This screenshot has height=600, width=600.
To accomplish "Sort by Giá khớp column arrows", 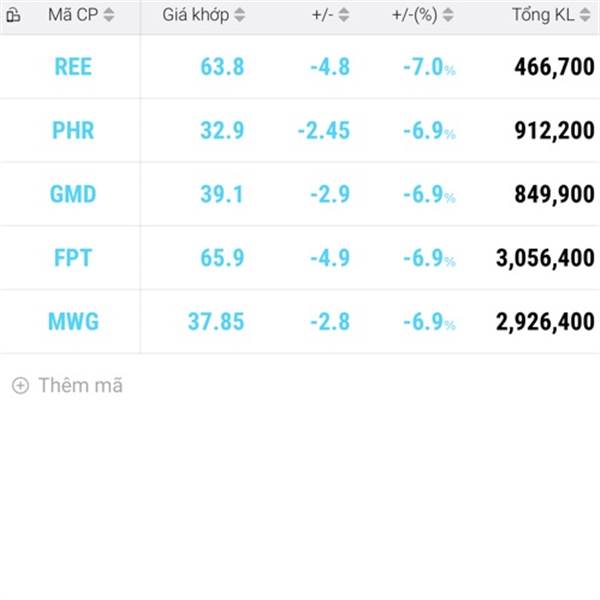I will point(240,15).
